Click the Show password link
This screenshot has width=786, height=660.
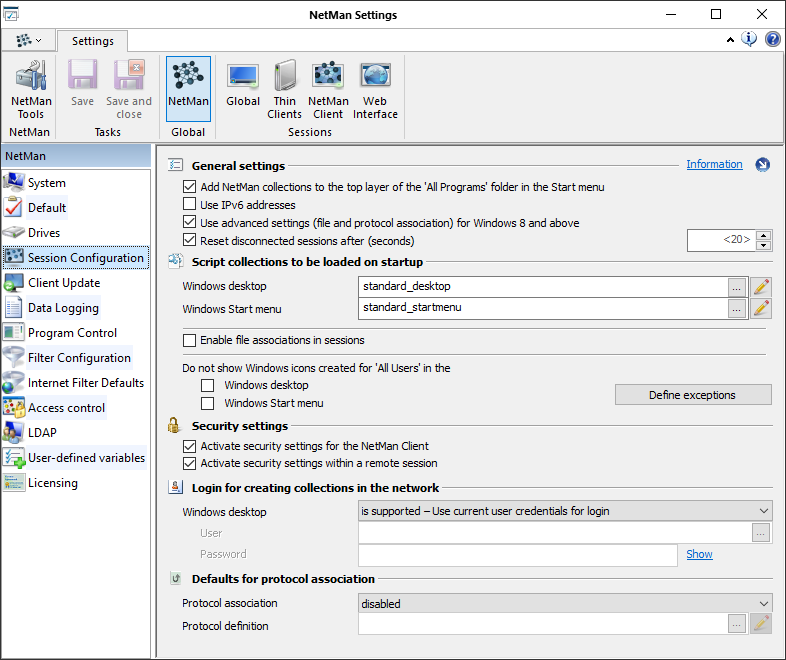click(x=699, y=554)
